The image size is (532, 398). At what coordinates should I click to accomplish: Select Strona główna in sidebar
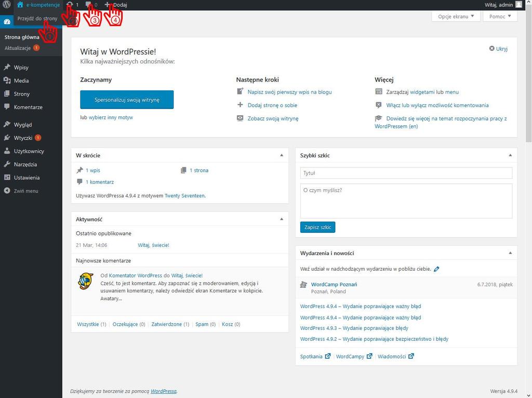[22, 37]
